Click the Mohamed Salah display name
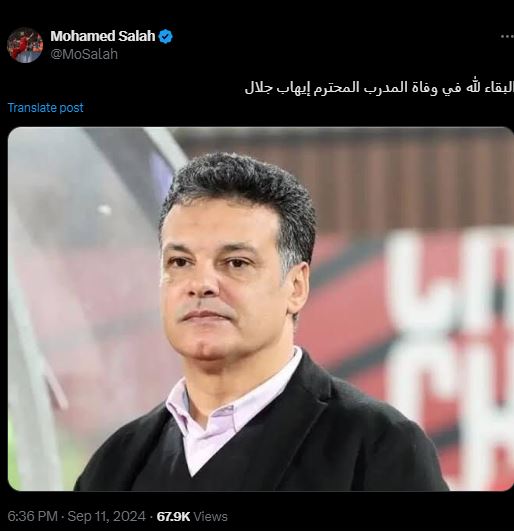The width and height of the screenshot is (514, 531). [103, 36]
